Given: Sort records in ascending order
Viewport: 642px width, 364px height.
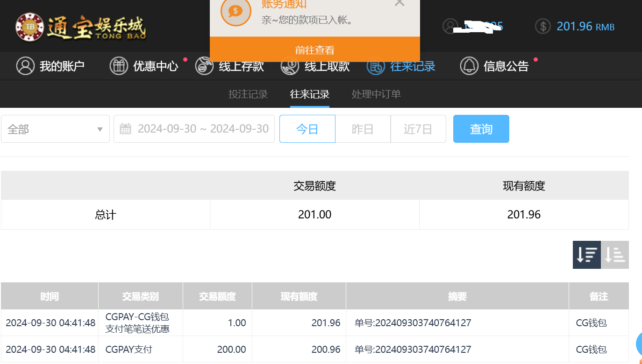Looking at the screenshot, I should [x=615, y=255].
